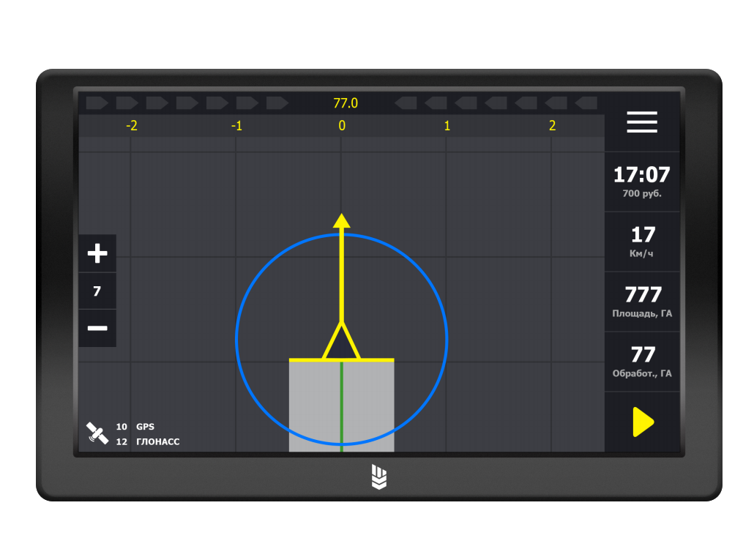This screenshot has width=754, height=560.
Task: Select the 17:07 time tile
Action: tap(642, 182)
